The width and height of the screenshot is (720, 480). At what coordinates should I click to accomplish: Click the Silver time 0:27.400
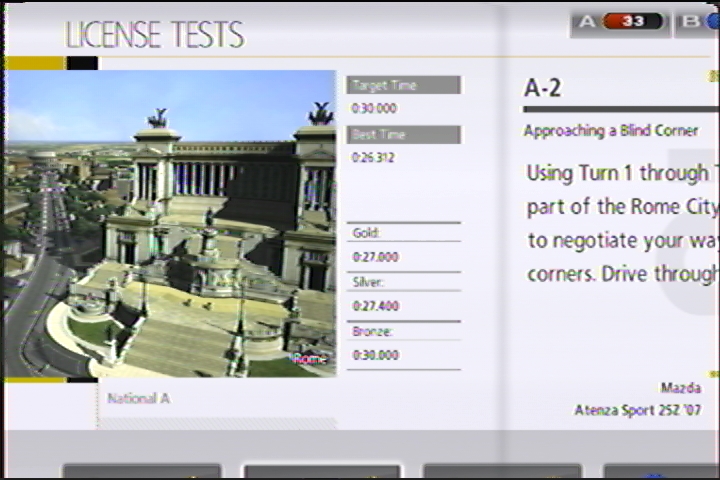click(375, 306)
